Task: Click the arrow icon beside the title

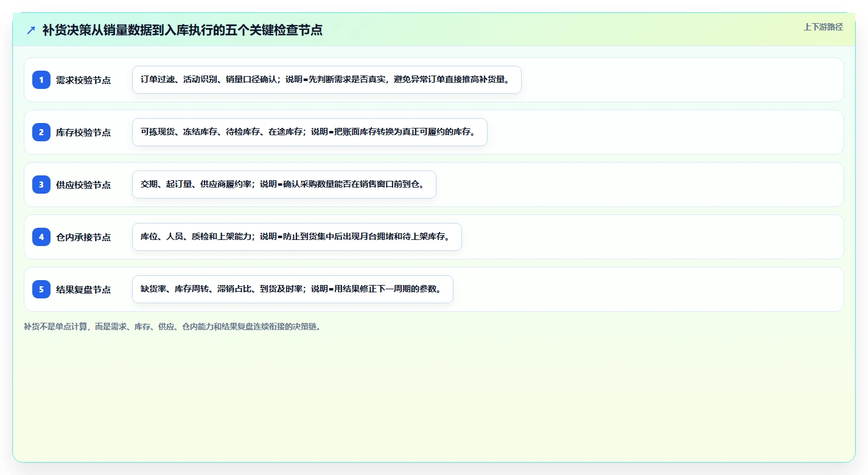Action: (x=31, y=30)
